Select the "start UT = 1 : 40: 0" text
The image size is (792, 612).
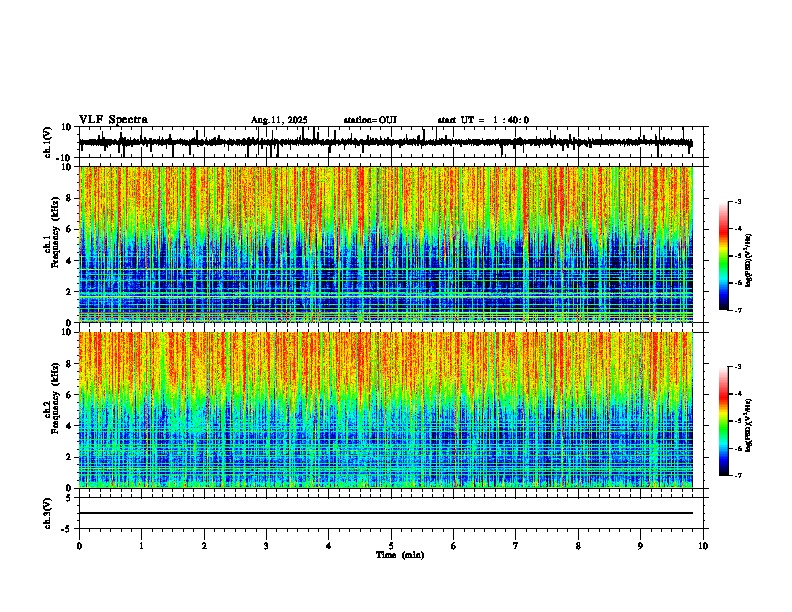[x=483, y=120]
